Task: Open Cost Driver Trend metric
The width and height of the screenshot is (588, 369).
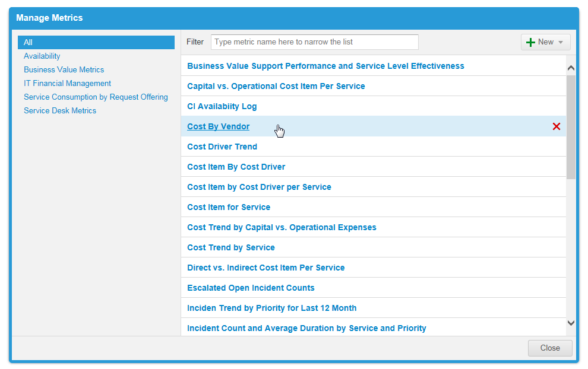Action: click(222, 147)
